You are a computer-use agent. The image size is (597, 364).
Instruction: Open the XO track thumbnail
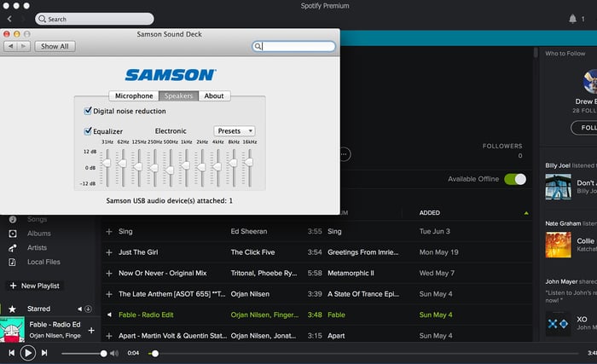click(558, 324)
